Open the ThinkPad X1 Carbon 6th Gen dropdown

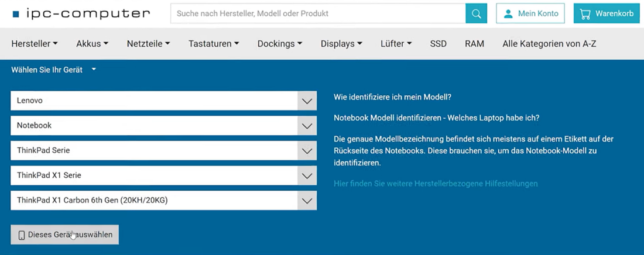(x=163, y=201)
